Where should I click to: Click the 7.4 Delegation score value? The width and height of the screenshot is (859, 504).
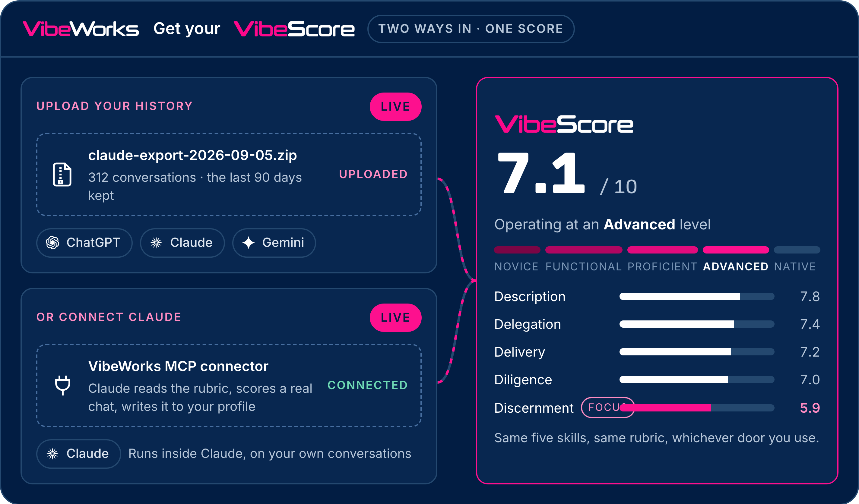[810, 324]
